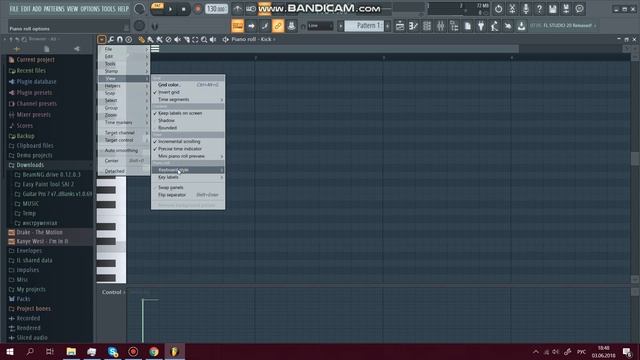The height and width of the screenshot is (360, 640).
Task: Open Chrome from Windows taskbar
Action: point(153,351)
